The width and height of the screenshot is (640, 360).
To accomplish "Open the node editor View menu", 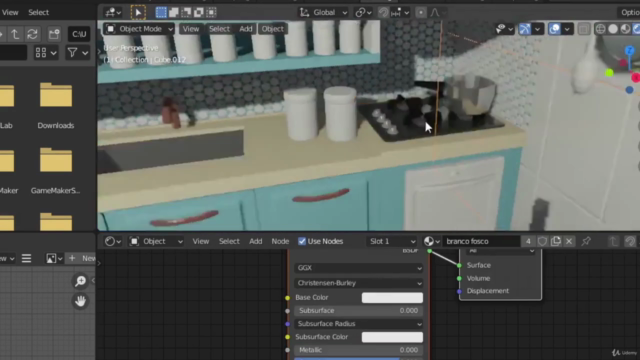I will [x=201, y=241].
